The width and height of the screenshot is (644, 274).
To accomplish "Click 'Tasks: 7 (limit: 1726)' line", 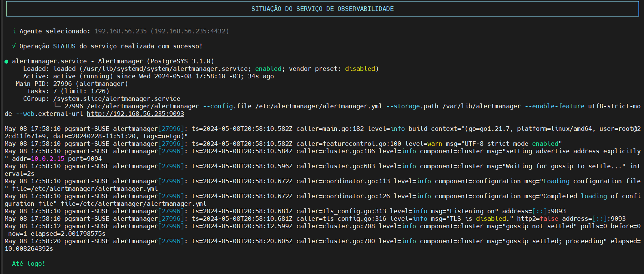I will (x=68, y=91).
